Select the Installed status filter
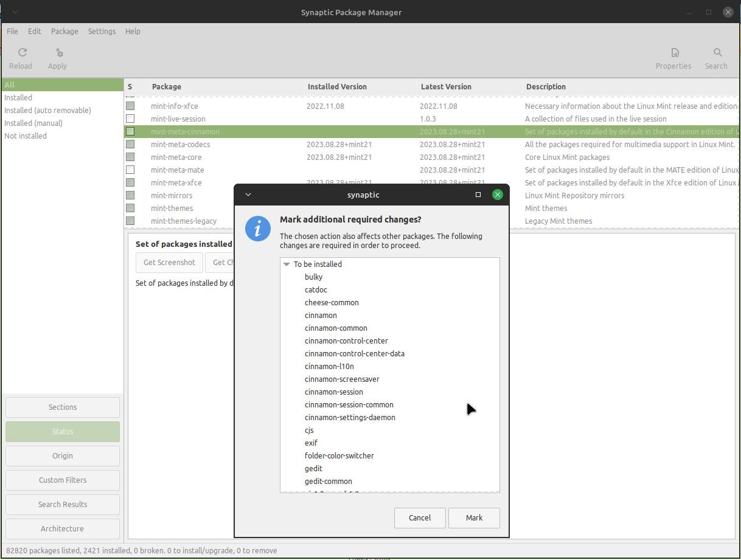The height and width of the screenshot is (560, 741). click(63, 97)
